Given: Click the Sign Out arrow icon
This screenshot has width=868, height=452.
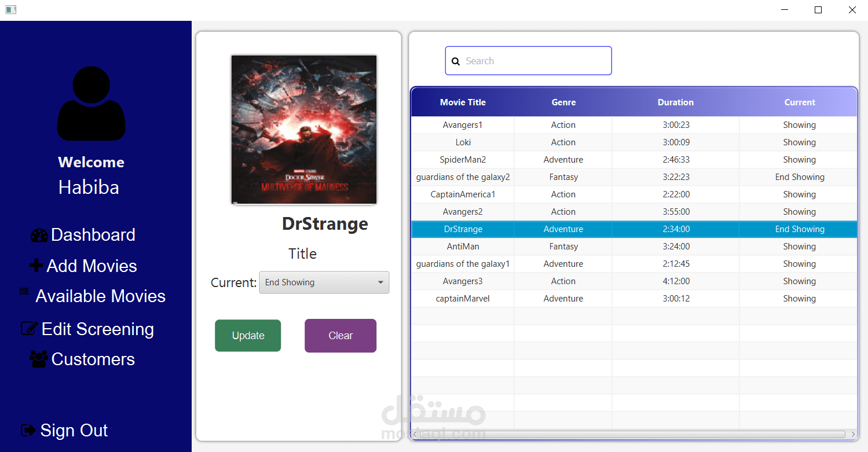Looking at the screenshot, I should point(28,430).
